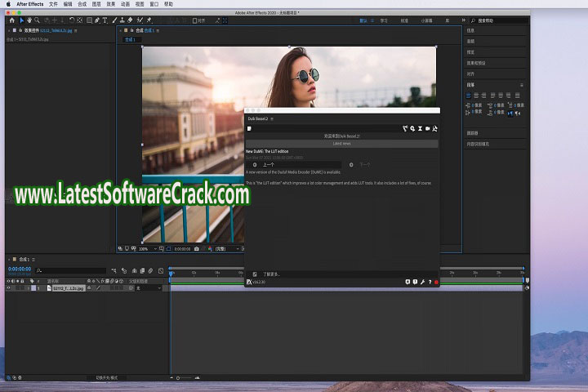
Task: Select the Eraser tool
Action: point(130,20)
